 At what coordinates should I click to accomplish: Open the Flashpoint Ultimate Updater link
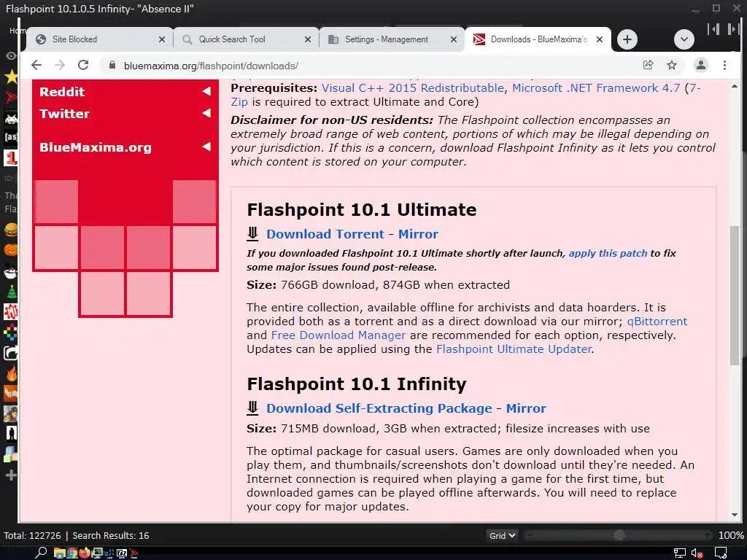514,349
